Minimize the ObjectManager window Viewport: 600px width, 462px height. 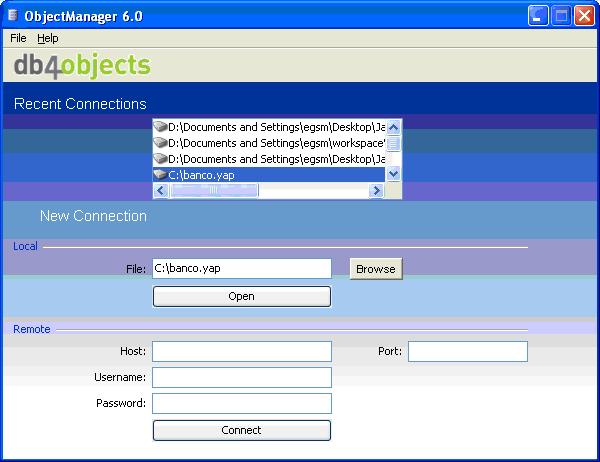coord(538,16)
